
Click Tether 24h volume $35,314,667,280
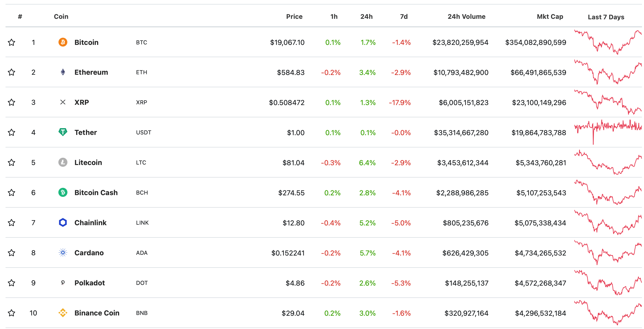(461, 133)
